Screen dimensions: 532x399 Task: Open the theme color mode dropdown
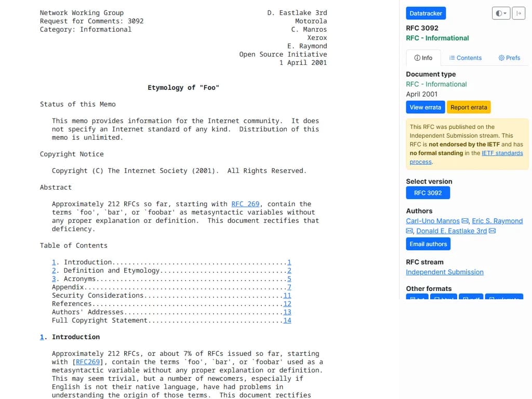(501, 14)
